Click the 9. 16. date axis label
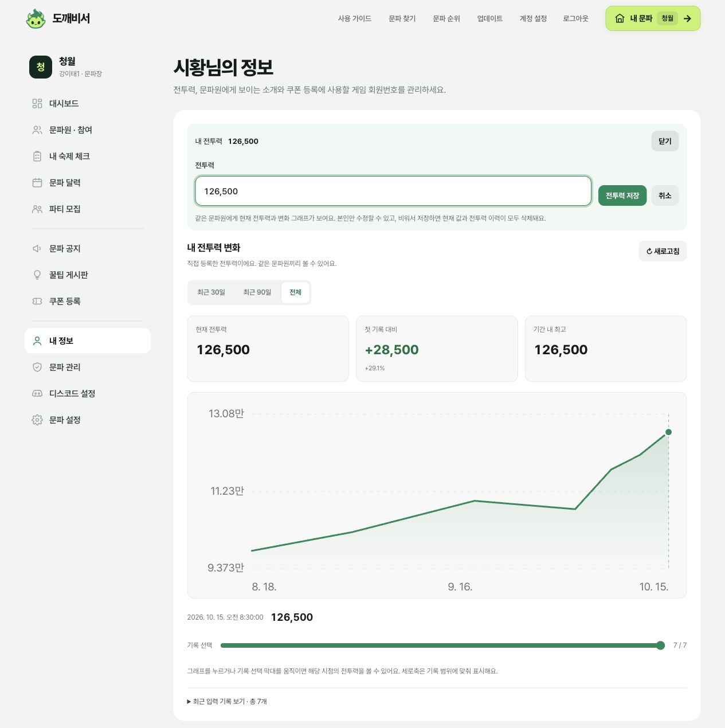Image resolution: width=725 pixels, height=728 pixels. pos(460,587)
